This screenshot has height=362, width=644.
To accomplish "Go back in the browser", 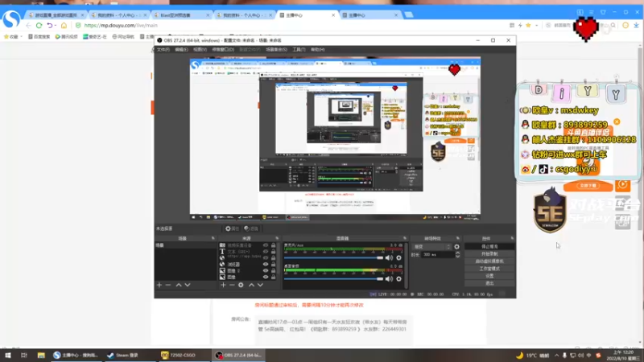I will [x=28, y=26].
